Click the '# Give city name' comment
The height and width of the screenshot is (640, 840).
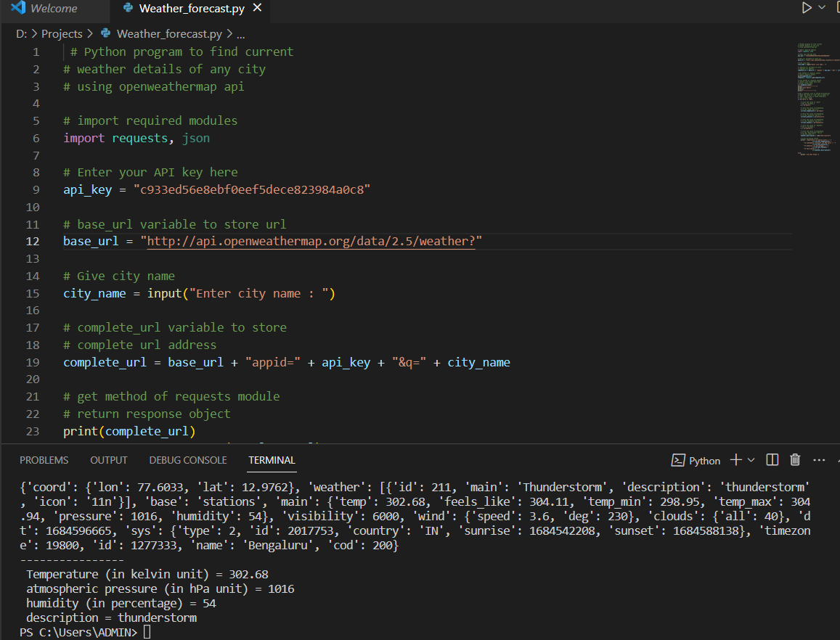[119, 276]
